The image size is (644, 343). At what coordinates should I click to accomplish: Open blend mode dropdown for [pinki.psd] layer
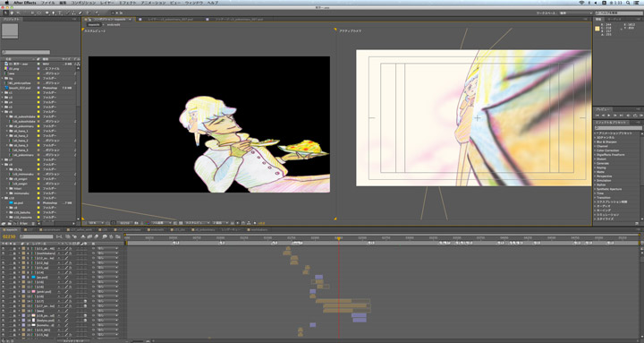tap(107, 292)
